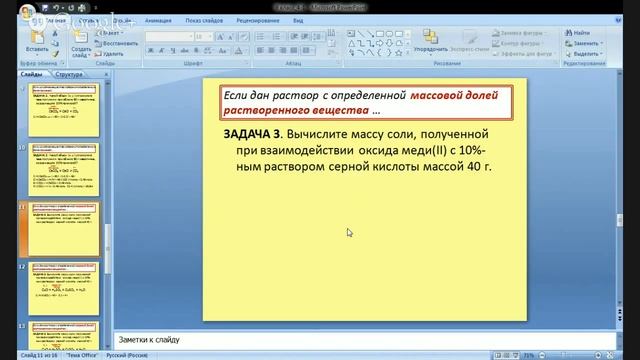Save the presentation from quick access toolbar
Screen dimensions: 640x360
coord(45,8)
